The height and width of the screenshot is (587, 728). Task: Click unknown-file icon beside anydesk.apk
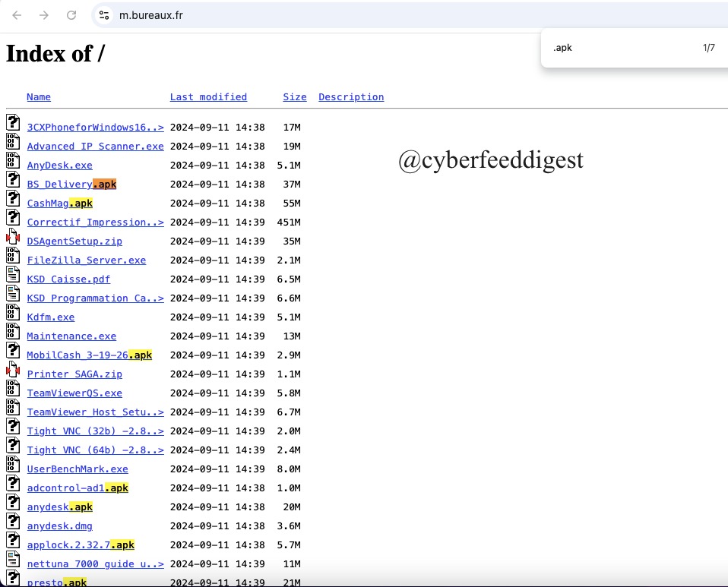(x=13, y=503)
